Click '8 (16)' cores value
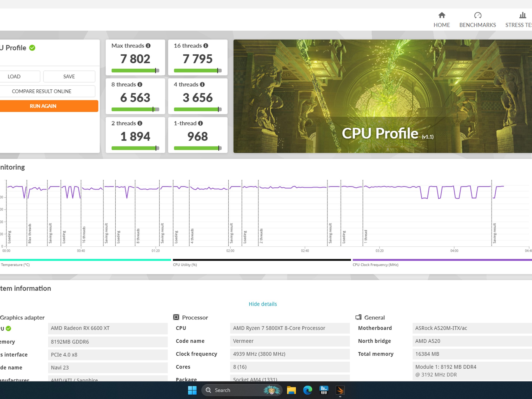This screenshot has width=532, height=399. click(x=290, y=367)
